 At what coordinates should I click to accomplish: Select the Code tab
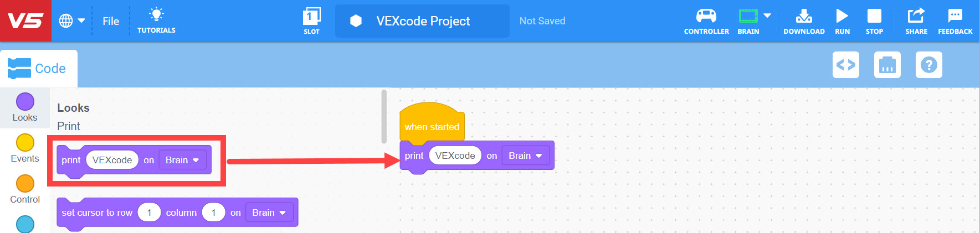38,69
